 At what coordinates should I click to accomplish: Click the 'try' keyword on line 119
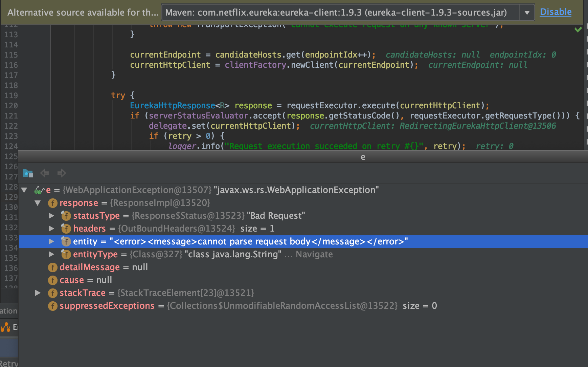118,95
